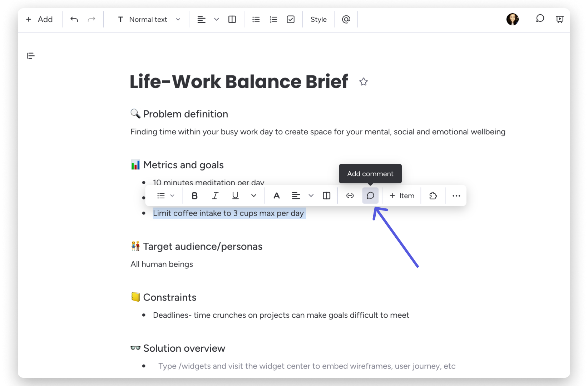The width and height of the screenshot is (588, 386).
Task: Click highlighted text Limit coffee intake to 3 cups
Action: tap(228, 213)
